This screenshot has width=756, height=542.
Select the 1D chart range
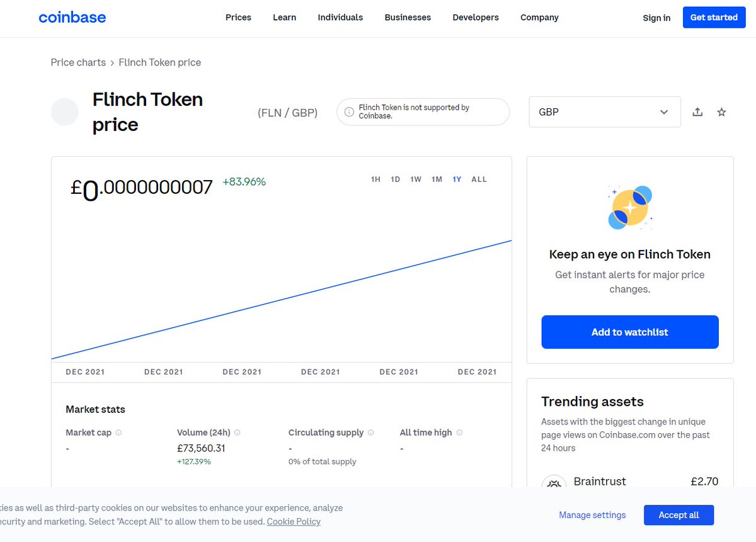395,179
